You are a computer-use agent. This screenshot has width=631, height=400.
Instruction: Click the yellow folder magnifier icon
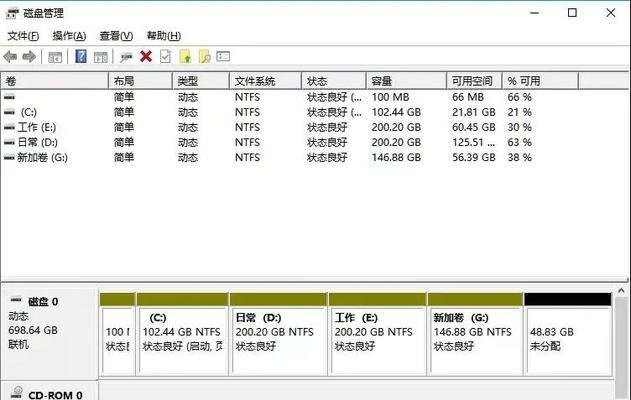pyautogui.click(x=204, y=56)
